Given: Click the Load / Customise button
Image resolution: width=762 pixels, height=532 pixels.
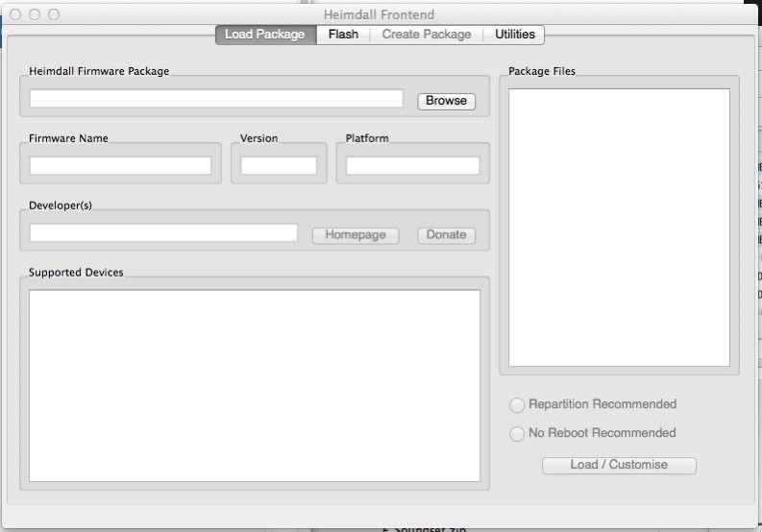Looking at the screenshot, I should (619, 465).
